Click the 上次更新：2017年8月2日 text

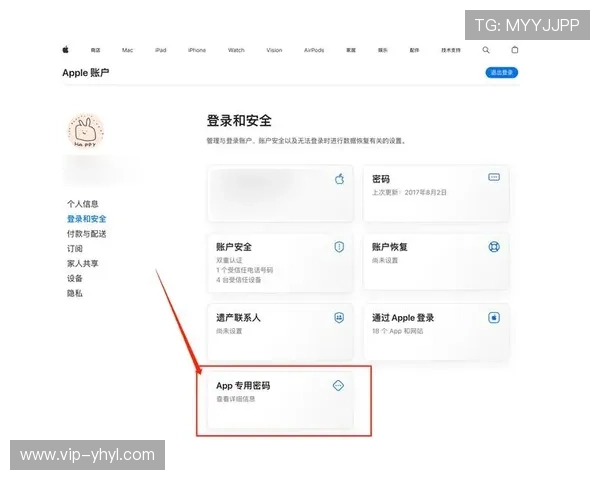[409, 192]
